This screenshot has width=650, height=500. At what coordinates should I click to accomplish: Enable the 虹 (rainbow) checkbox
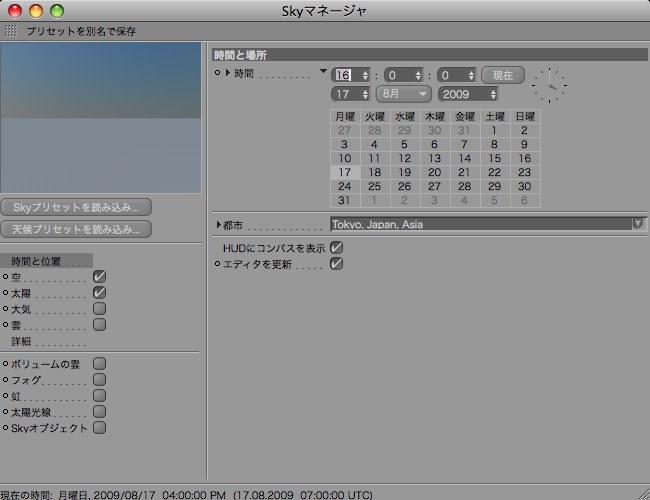[x=99, y=396]
